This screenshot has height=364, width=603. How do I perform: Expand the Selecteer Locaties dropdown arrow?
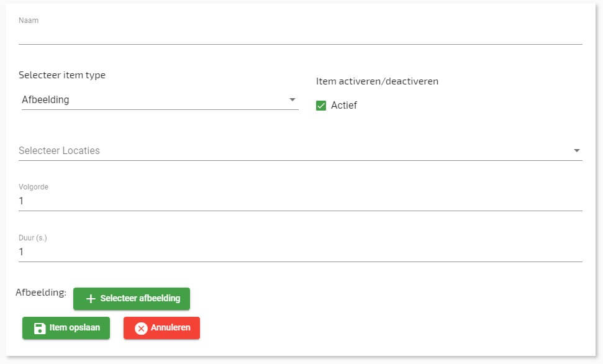tap(576, 151)
